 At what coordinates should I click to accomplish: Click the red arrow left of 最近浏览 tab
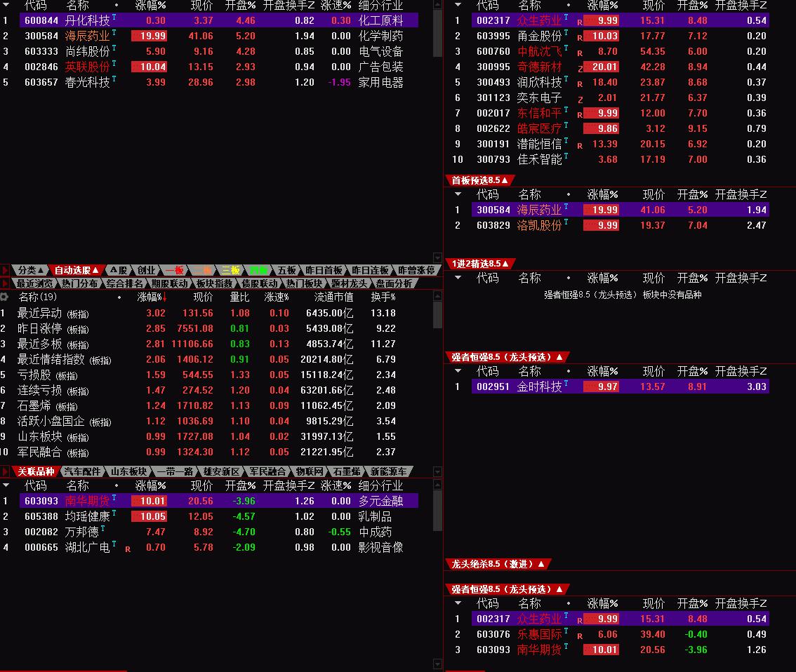click(5, 283)
